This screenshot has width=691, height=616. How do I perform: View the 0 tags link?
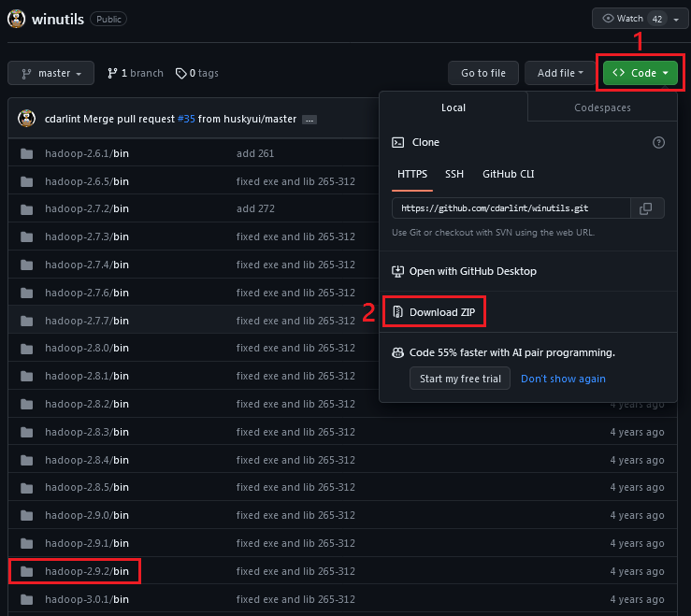(197, 73)
